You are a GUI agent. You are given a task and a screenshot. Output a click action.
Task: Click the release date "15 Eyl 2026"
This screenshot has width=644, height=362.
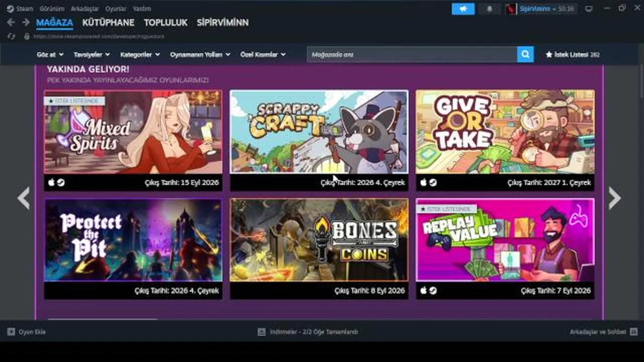click(198, 183)
